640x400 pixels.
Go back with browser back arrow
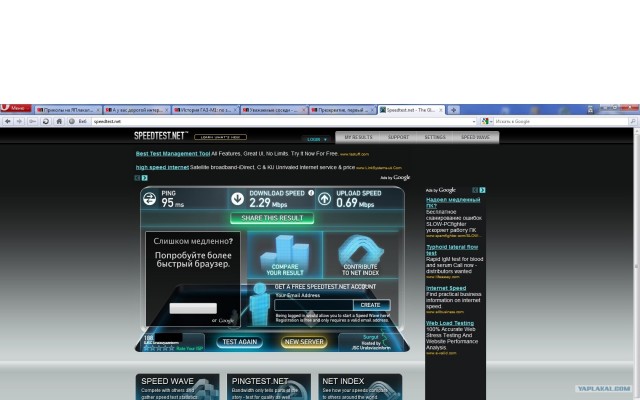point(8,121)
